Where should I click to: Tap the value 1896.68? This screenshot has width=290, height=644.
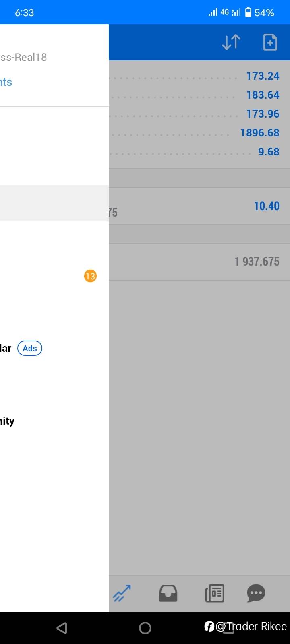tap(260, 133)
